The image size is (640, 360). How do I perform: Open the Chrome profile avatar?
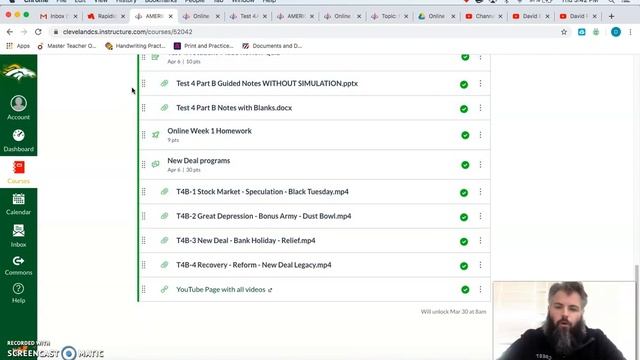pyautogui.click(x=616, y=32)
